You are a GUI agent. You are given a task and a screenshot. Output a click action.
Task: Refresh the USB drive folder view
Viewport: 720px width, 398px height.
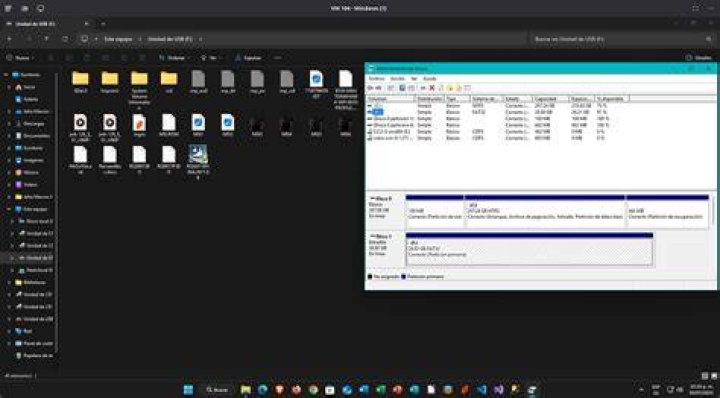[65, 39]
